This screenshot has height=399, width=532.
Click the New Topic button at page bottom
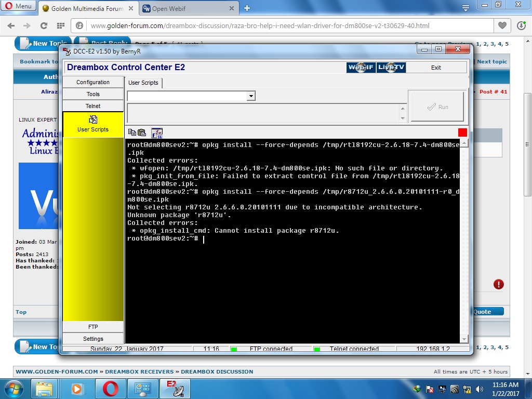(37, 347)
